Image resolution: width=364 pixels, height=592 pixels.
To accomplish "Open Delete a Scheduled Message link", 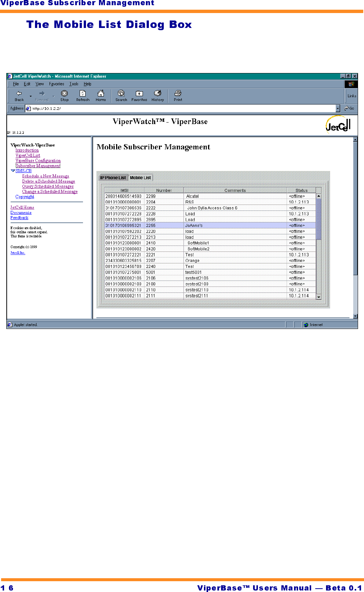I will (48, 181).
